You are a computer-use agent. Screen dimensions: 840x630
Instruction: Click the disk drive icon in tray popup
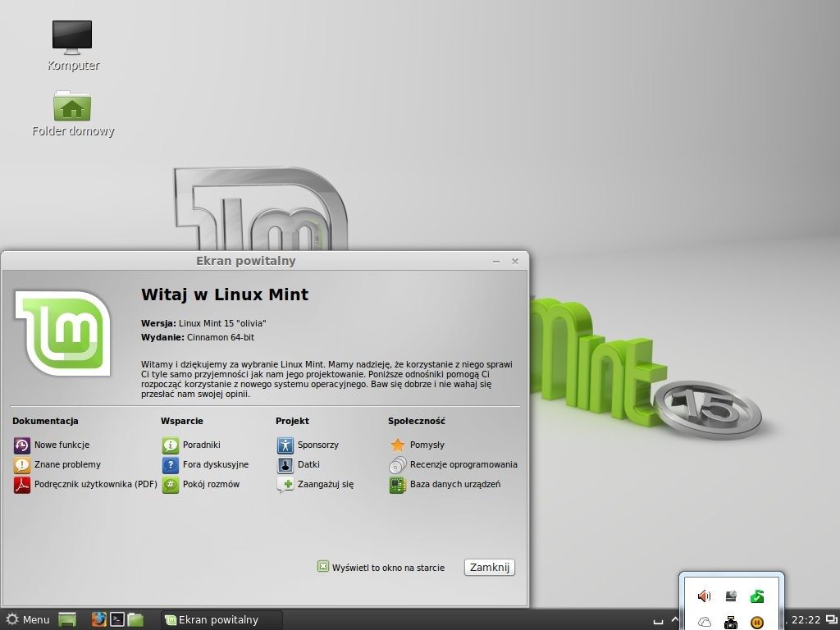731,596
